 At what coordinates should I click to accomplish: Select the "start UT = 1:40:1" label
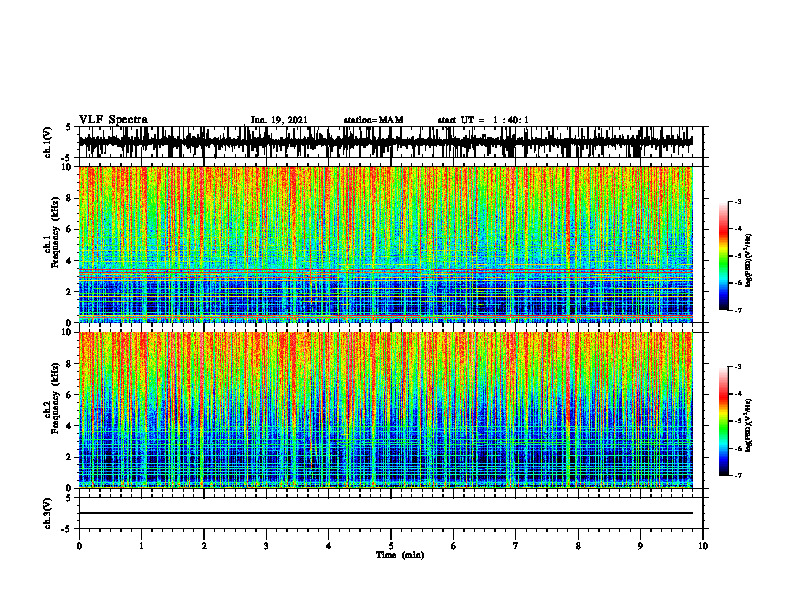[x=483, y=120]
